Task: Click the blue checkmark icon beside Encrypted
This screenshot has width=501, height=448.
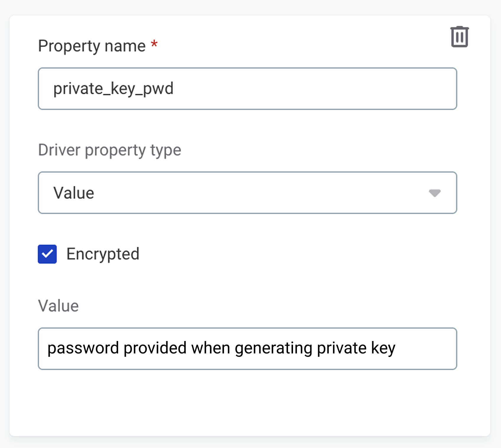Action: click(x=47, y=254)
